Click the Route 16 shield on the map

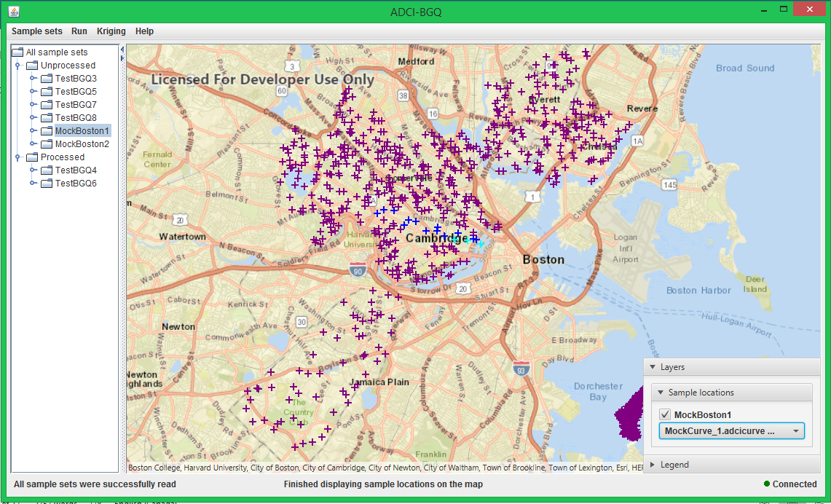(x=433, y=114)
